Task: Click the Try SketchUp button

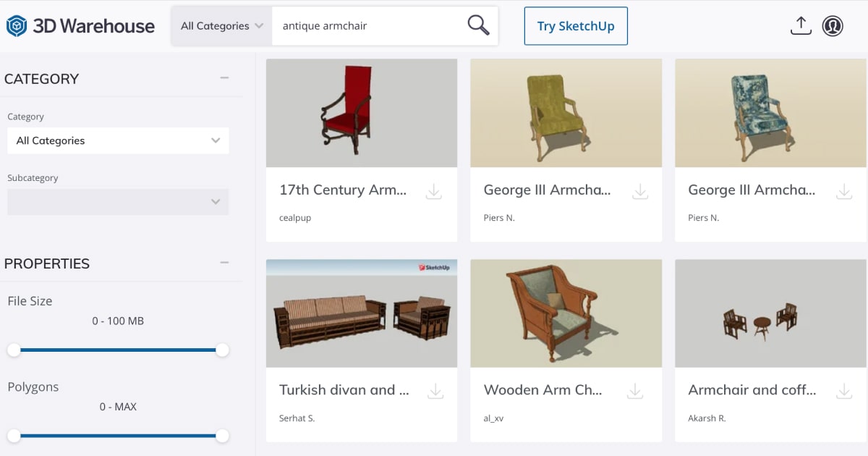Action: (576, 26)
